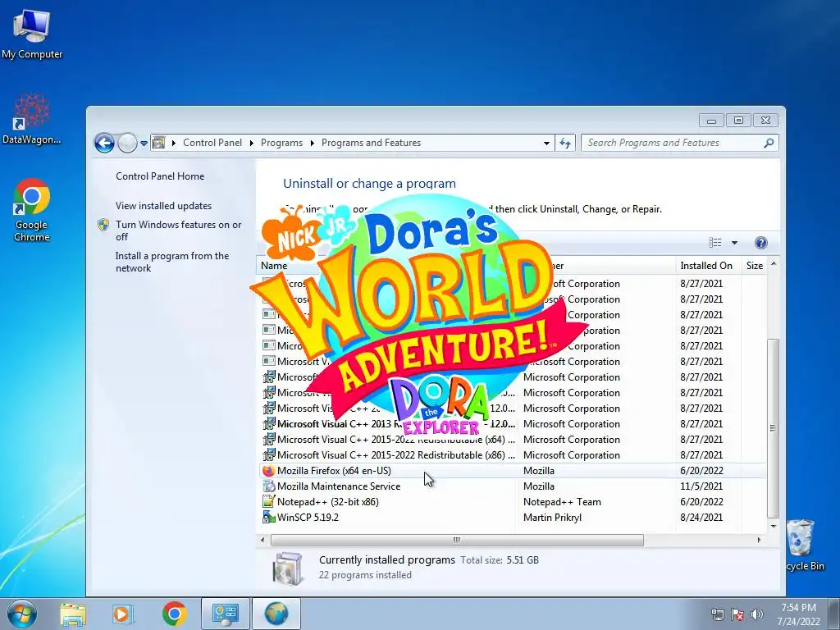
Task: Click the Forward navigation arrow
Action: [x=127, y=143]
